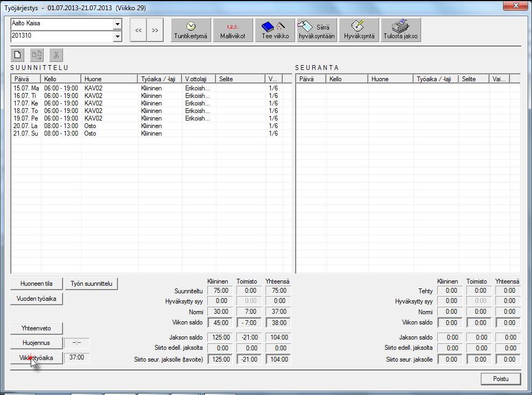The height and width of the screenshot is (395, 532).
Task: Click Suunniteltu Kliininen field 75:00
Action: coord(220,291)
